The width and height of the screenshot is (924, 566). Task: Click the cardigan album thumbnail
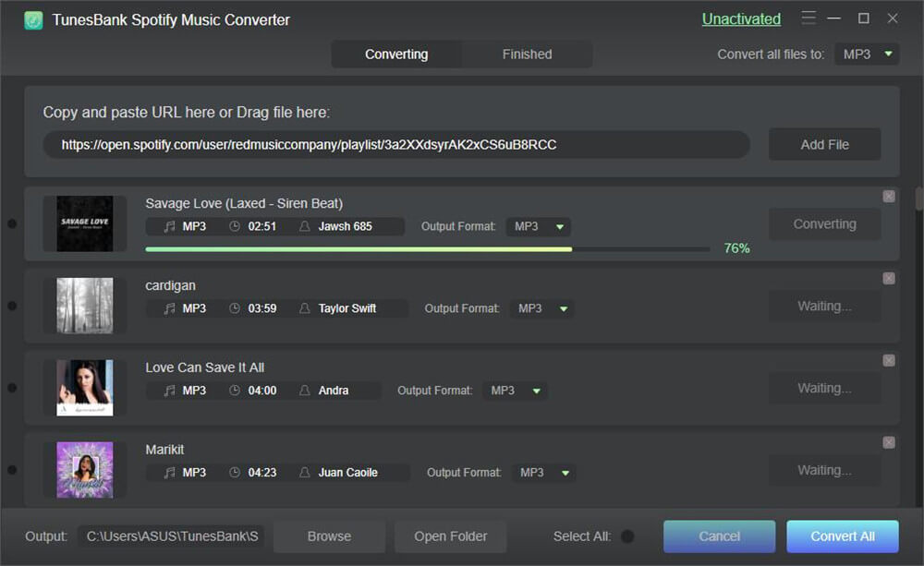click(85, 306)
